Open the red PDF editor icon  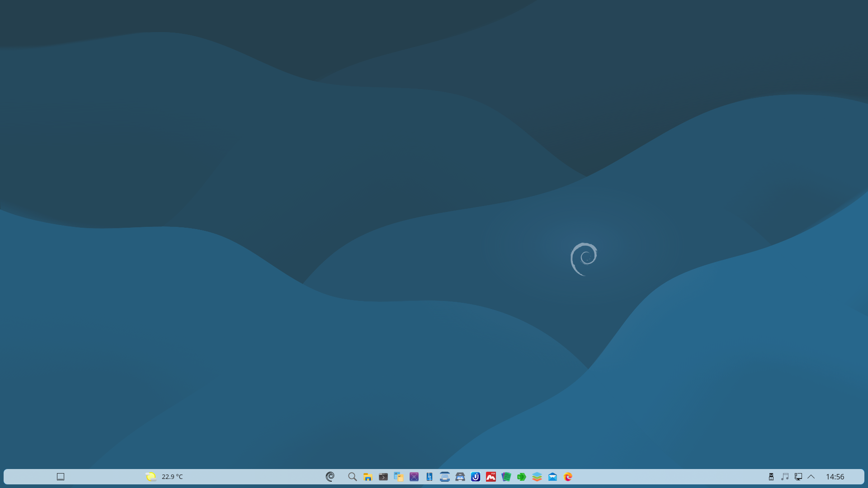pyautogui.click(x=491, y=477)
